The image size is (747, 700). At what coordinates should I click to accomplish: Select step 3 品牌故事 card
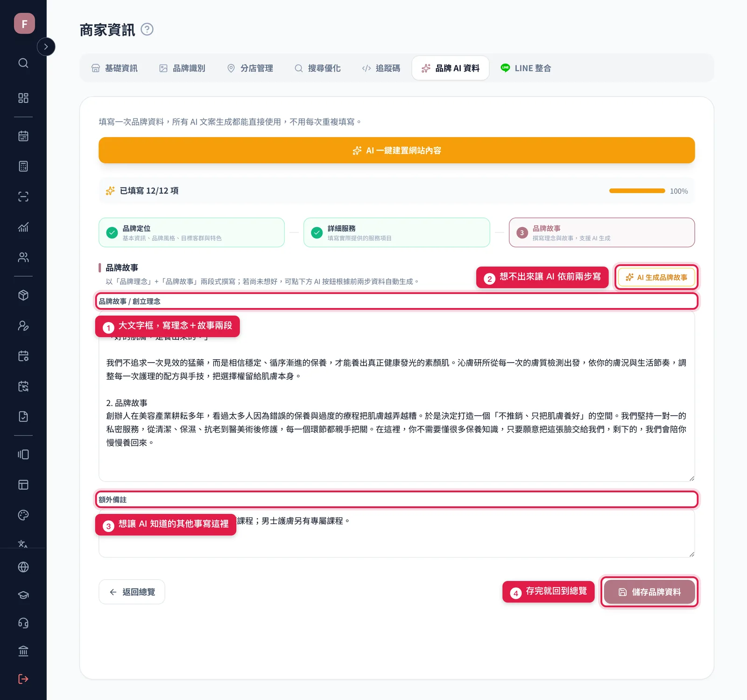[602, 232]
